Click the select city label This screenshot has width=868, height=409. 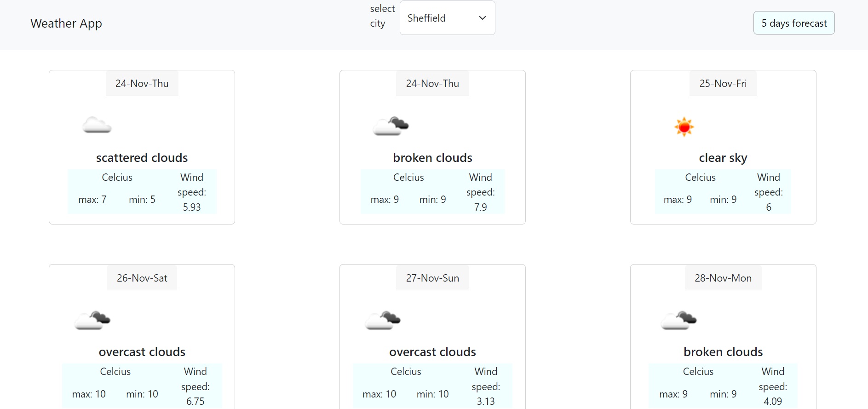pyautogui.click(x=382, y=16)
